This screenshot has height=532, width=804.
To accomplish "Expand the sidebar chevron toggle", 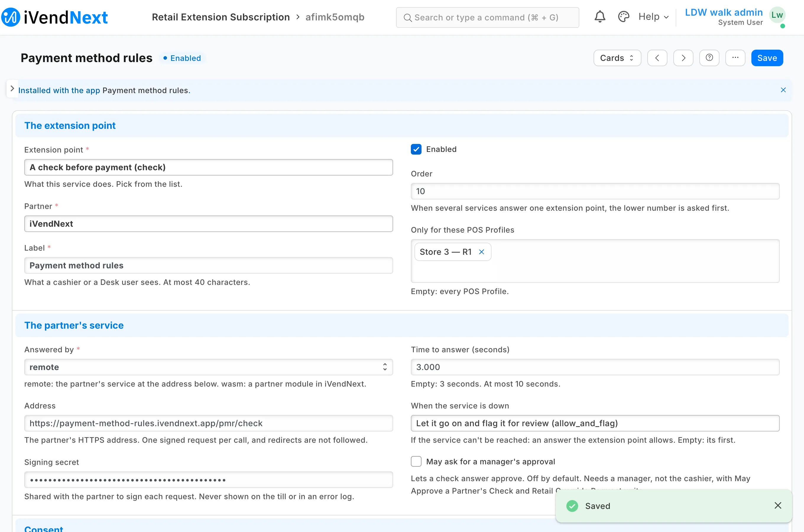I will 12,89.
